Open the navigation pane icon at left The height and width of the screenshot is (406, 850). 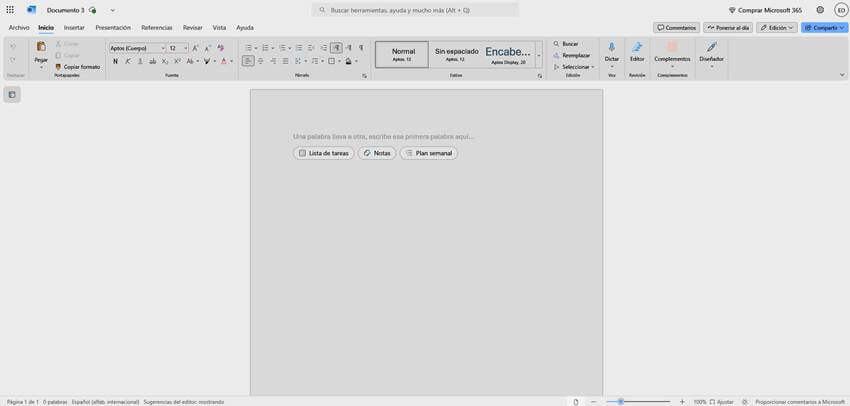click(12, 95)
